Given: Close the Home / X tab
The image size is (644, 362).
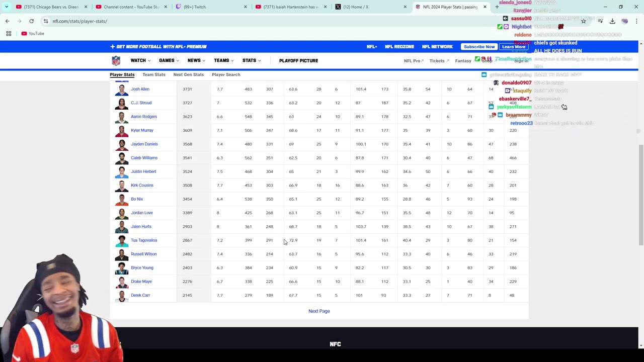Looking at the screenshot, I should 405,7.
